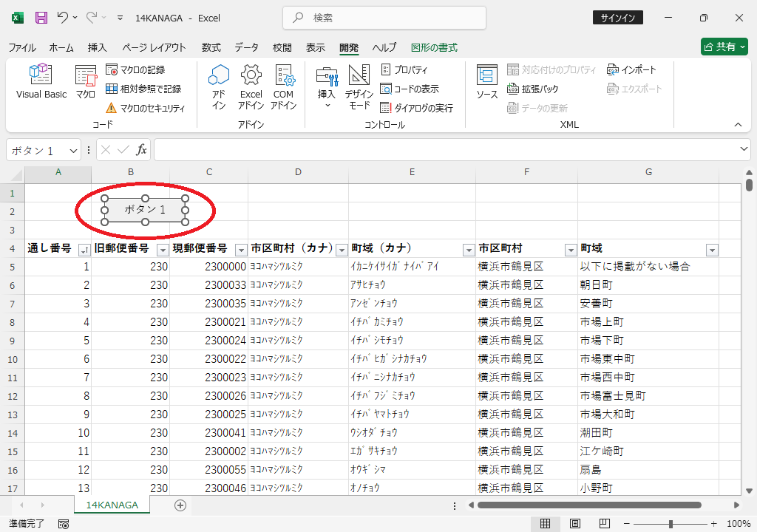Select the 14KANAGA sheet tab
The image size is (757, 532).
point(112,505)
